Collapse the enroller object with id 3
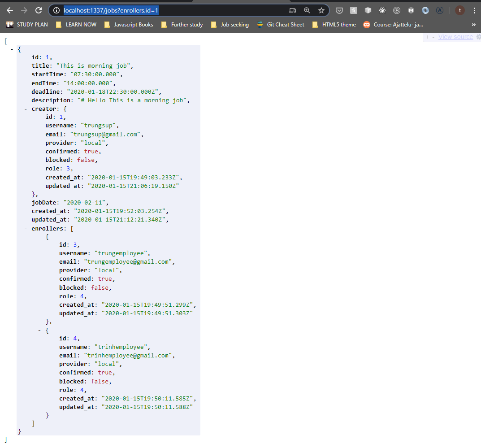The height and width of the screenshot is (448, 481). pos(39,237)
